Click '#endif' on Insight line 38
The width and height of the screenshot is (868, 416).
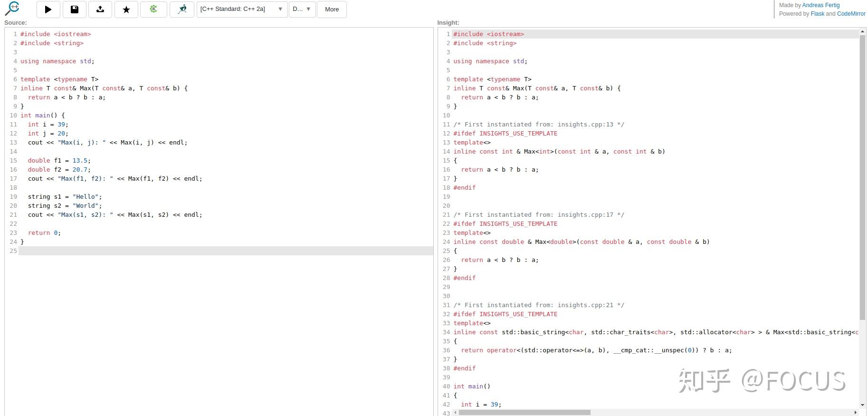point(465,368)
